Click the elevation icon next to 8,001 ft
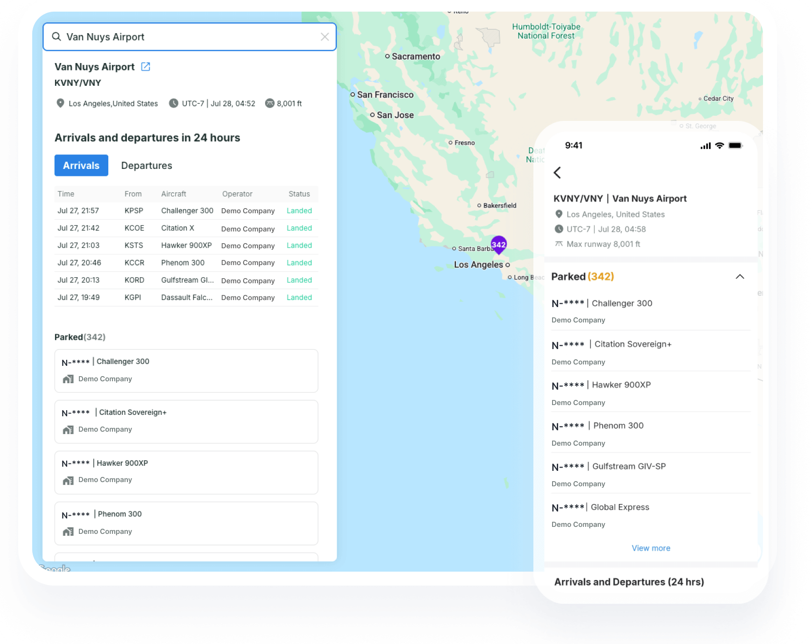Image resolution: width=812 pixels, height=644 pixels. point(270,103)
